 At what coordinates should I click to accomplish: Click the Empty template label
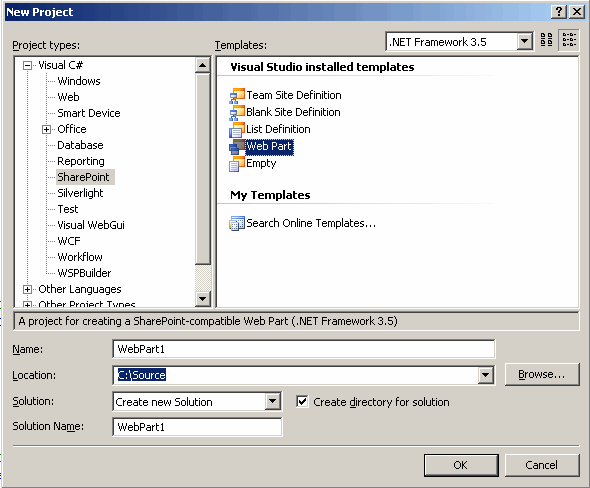pyautogui.click(x=261, y=163)
